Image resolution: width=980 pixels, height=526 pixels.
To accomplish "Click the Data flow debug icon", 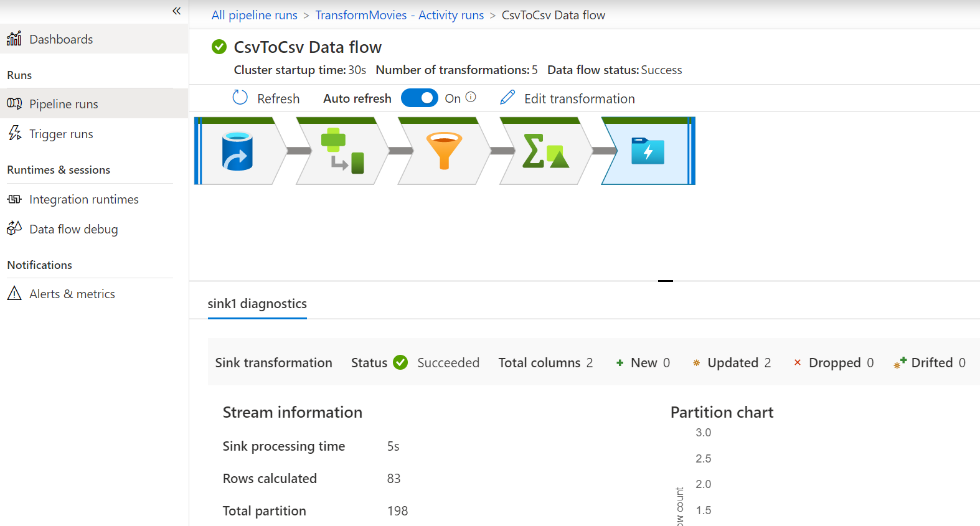I will point(14,228).
